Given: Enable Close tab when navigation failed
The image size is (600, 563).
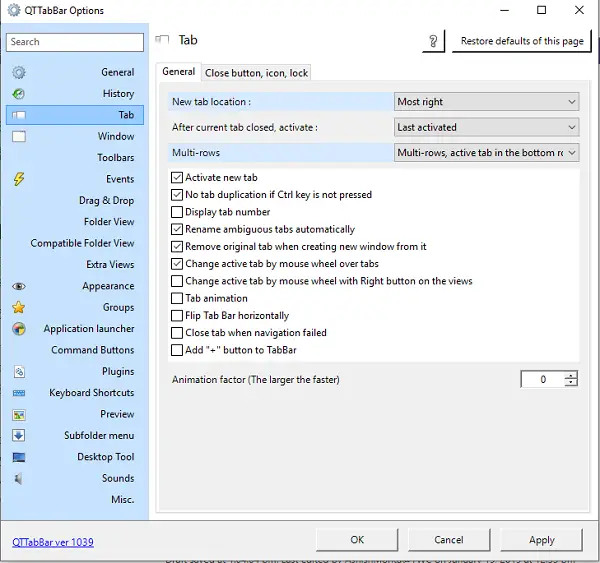Looking at the screenshot, I should pyautogui.click(x=177, y=333).
